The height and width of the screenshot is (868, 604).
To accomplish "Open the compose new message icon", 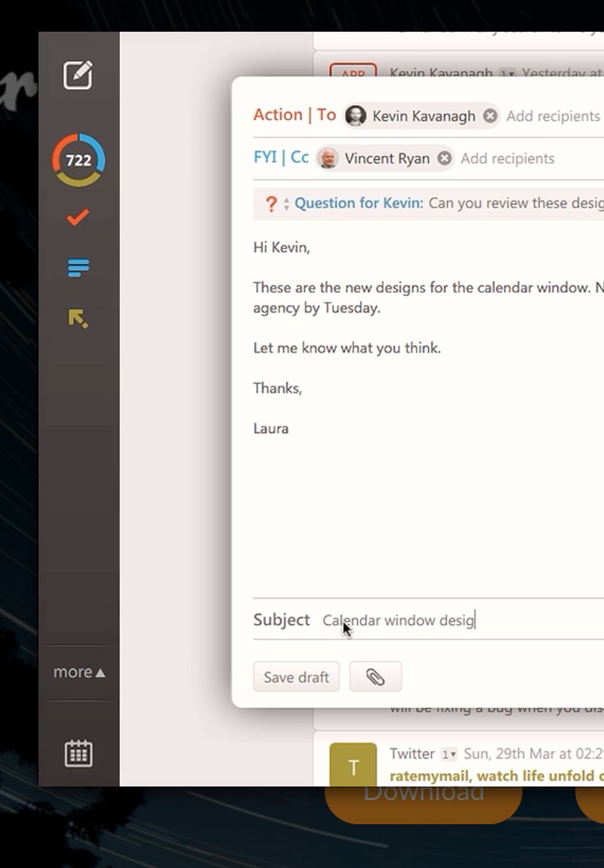I will [x=78, y=75].
